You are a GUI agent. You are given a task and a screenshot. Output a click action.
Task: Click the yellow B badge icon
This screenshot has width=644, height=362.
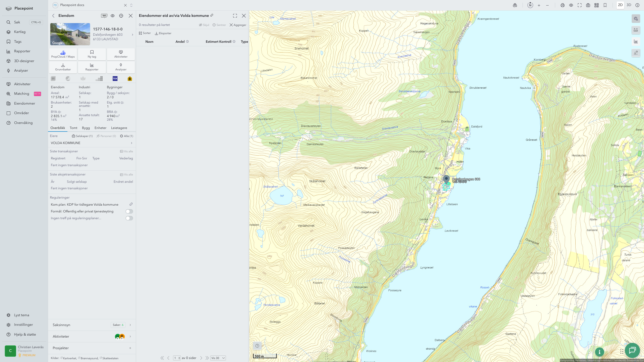(130, 79)
